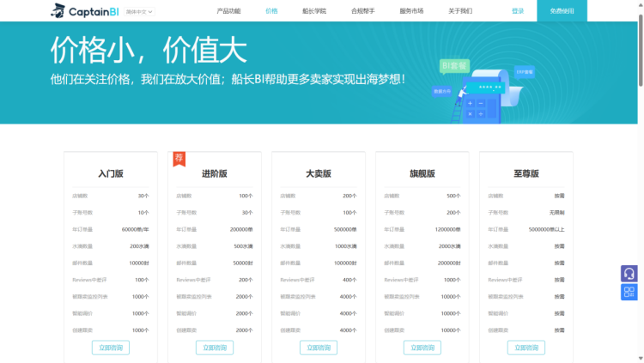Open the customer service headset icon

pyautogui.click(x=629, y=273)
